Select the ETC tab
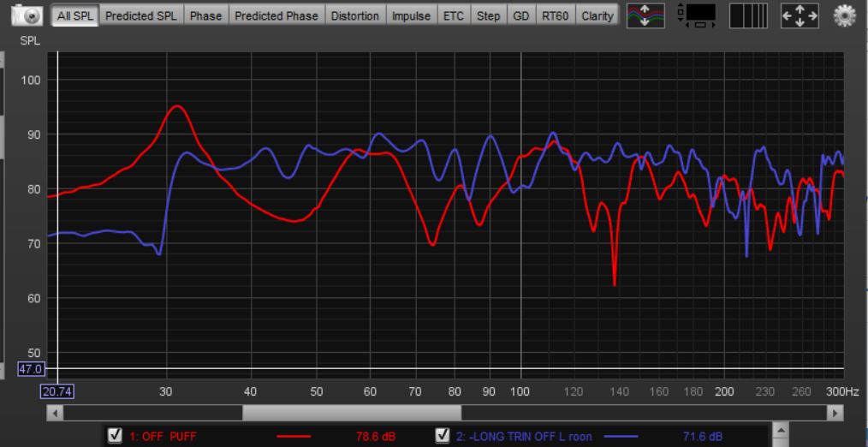This screenshot has height=447, width=868. click(x=454, y=16)
